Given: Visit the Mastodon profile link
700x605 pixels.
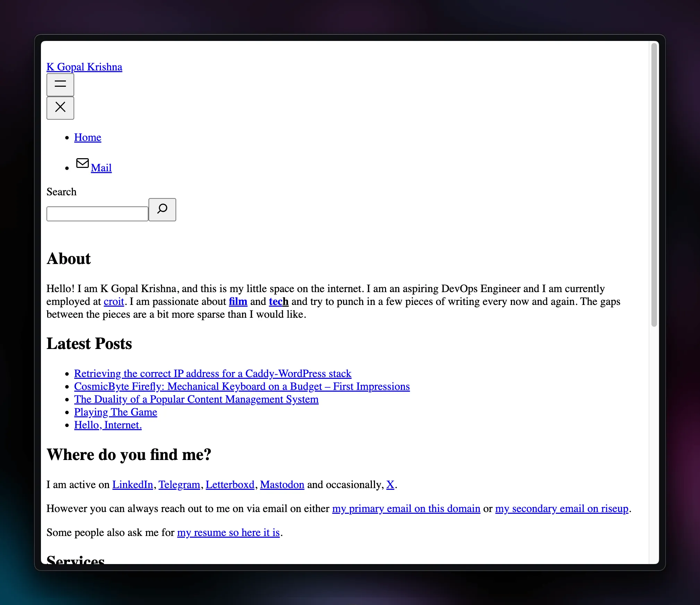Looking at the screenshot, I should click(x=282, y=485).
